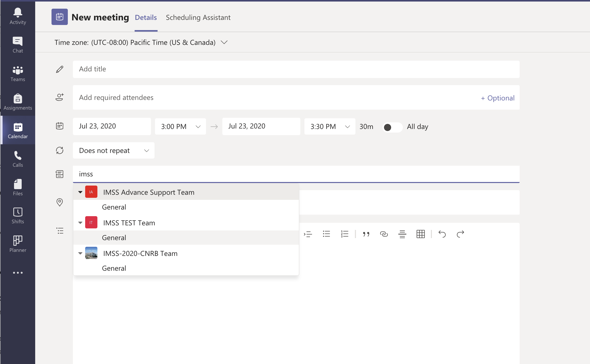Collapse the IMSS-2020-CNRB Team group
The height and width of the screenshot is (364, 590).
tap(80, 253)
